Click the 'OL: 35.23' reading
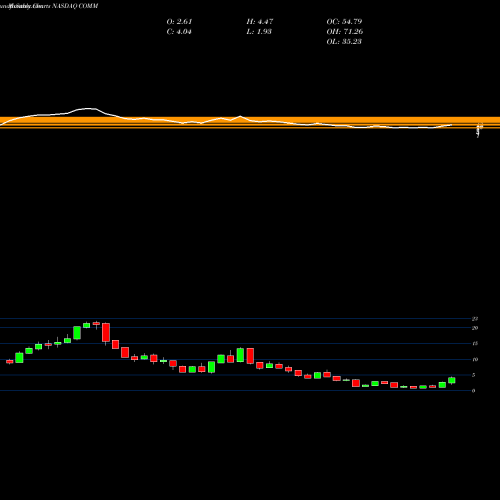500x500 pixels. click(344, 42)
